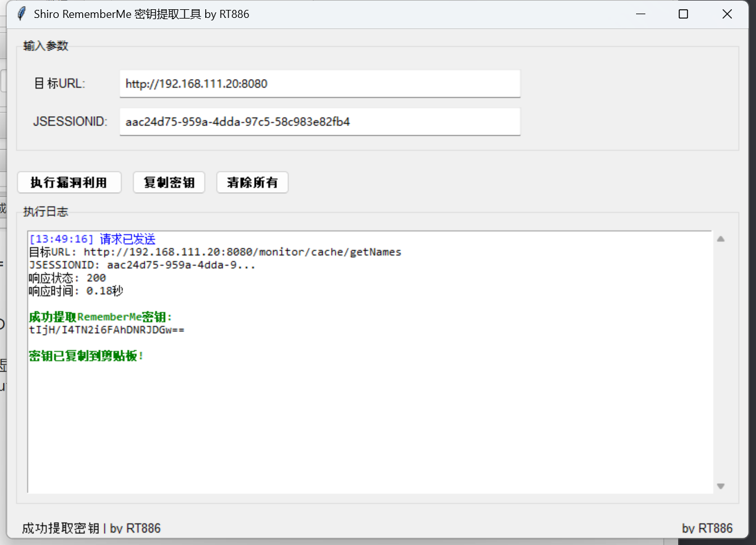Screen dimensions: 756x545
Task: Click the log scrollbar down arrow
Action: [x=720, y=486]
